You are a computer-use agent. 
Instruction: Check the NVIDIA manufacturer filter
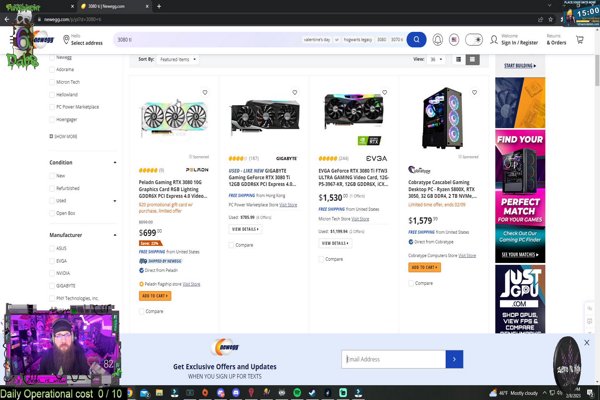pyautogui.click(x=52, y=273)
